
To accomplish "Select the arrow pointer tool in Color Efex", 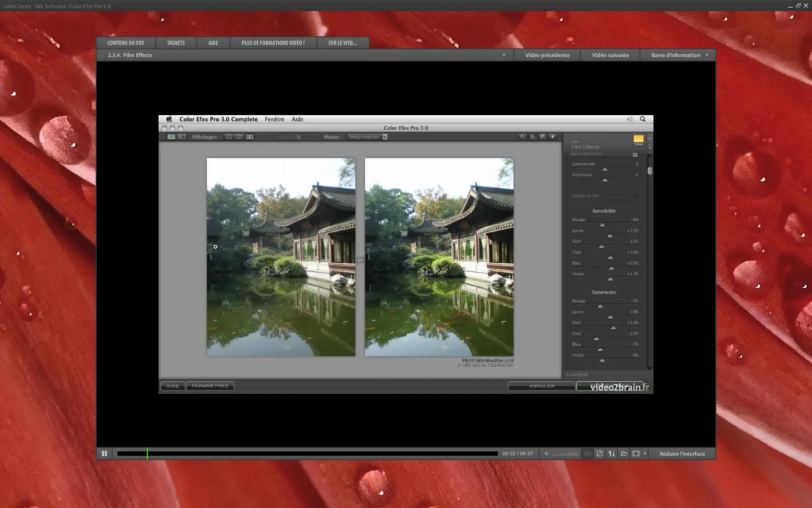I will [x=522, y=137].
